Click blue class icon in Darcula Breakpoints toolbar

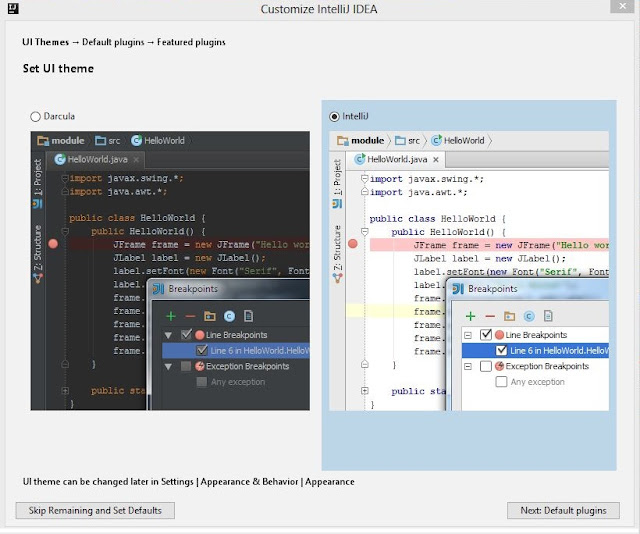(229, 316)
